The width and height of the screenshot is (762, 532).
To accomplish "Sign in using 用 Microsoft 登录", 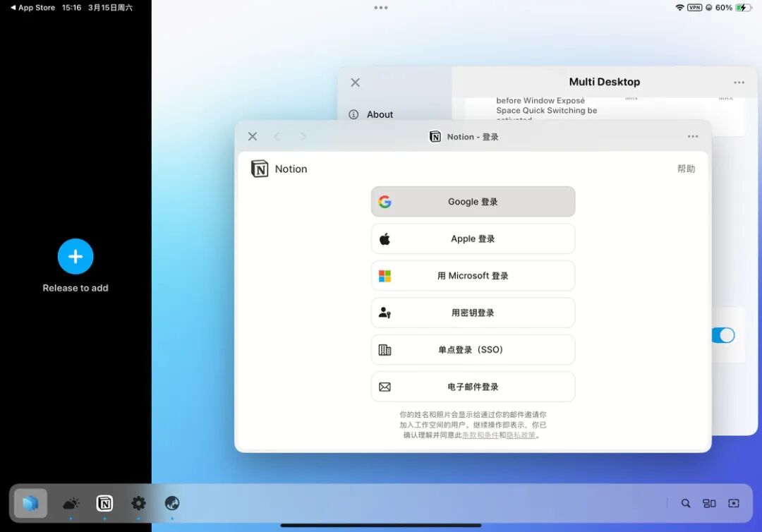I will pyautogui.click(x=473, y=275).
